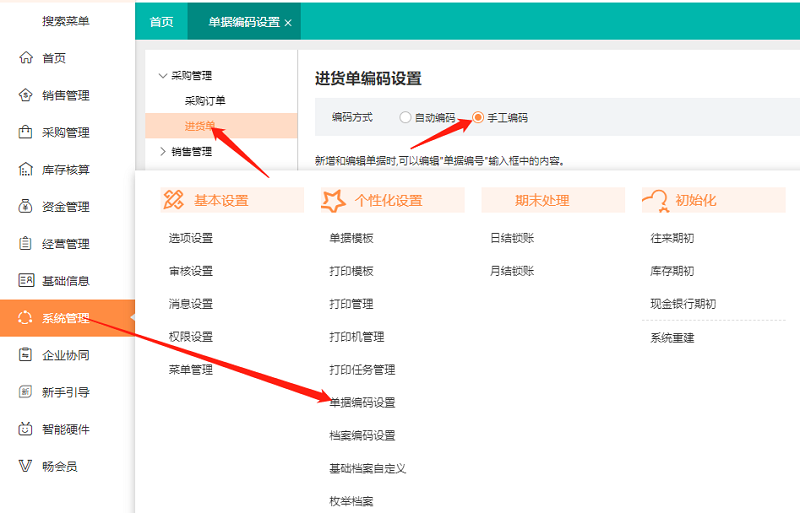The image size is (800, 513).
Task: Click the 智能硬件 robot icon
Action: coord(26,429)
